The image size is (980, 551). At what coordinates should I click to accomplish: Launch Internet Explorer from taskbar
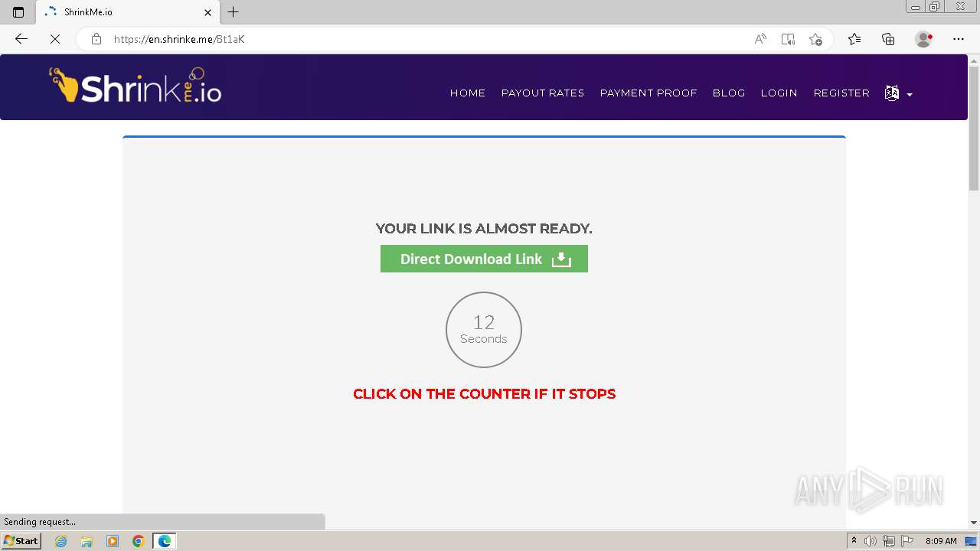(61, 541)
